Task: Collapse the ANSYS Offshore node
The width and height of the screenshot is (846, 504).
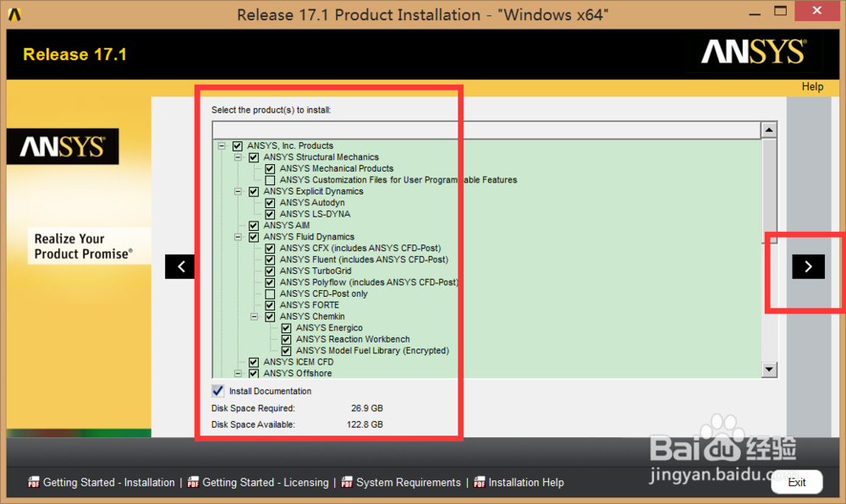Action: coord(238,373)
